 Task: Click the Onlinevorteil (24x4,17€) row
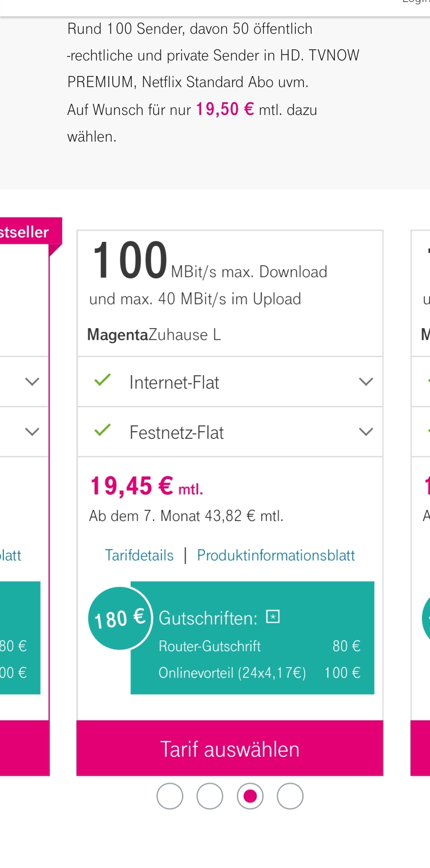(260, 673)
